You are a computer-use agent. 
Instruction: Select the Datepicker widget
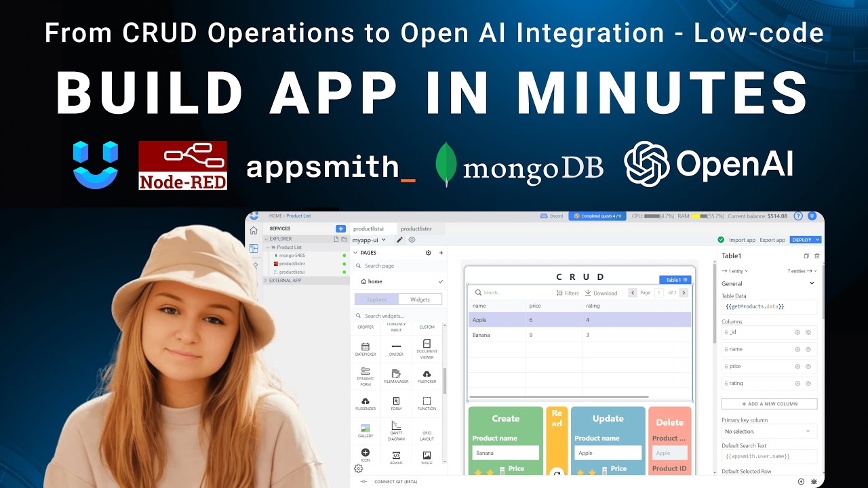tap(366, 349)
